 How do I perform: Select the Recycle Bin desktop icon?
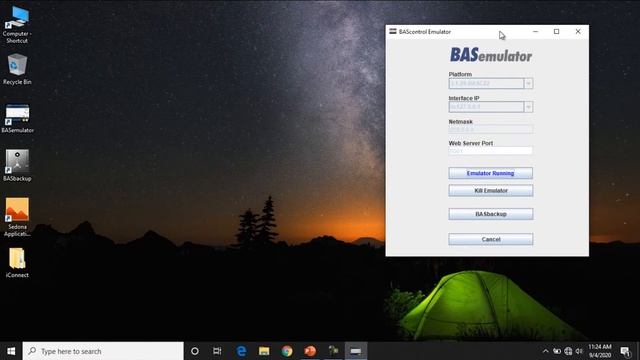tap(17, 69)
